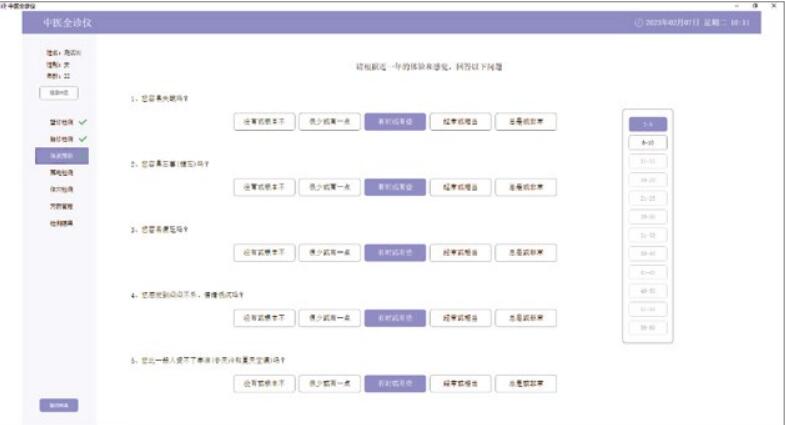Open the 望诊检测 step in the sidebar
This screenshot has height=425, width=785.
click(62, 122)
